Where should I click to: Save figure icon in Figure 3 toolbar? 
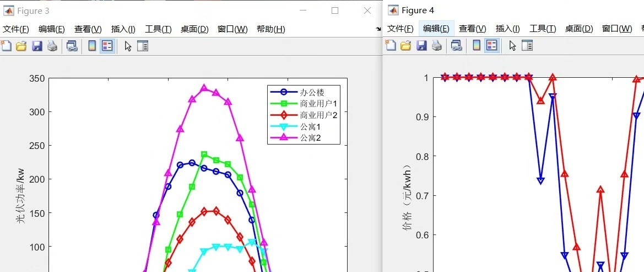pyautogui.click(x=37, y=46)
